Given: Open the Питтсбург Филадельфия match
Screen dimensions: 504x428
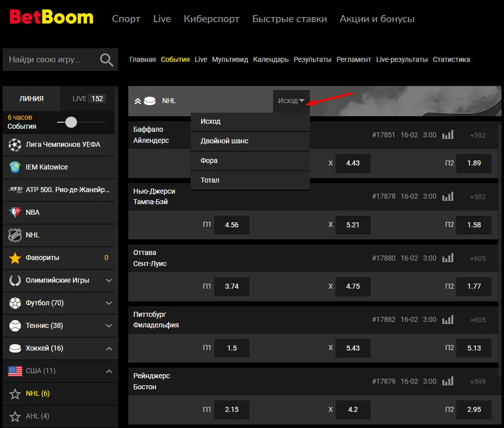Looking at the screenshot, I should click(156, 320).
